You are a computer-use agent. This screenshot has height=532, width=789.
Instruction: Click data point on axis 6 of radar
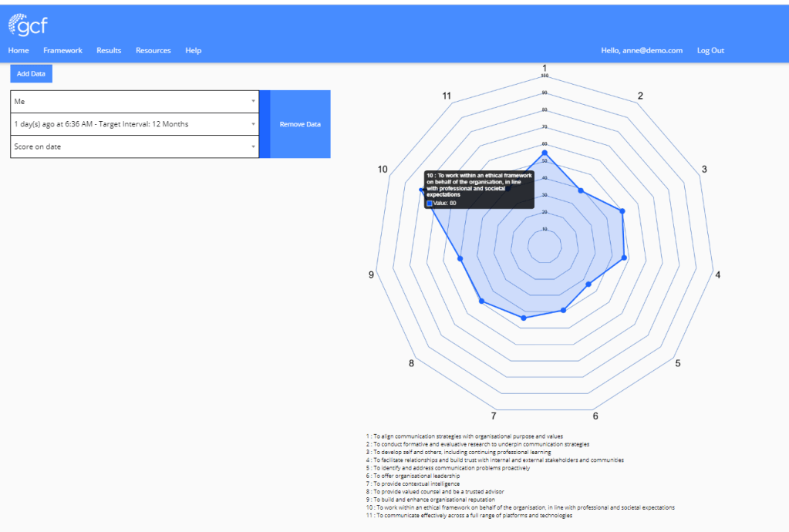click(563, 310)
